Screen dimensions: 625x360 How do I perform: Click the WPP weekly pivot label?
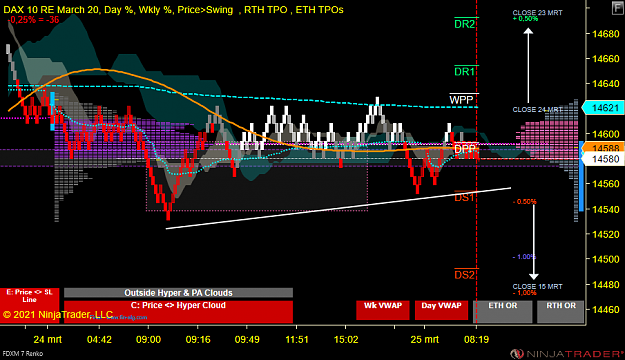462,100
